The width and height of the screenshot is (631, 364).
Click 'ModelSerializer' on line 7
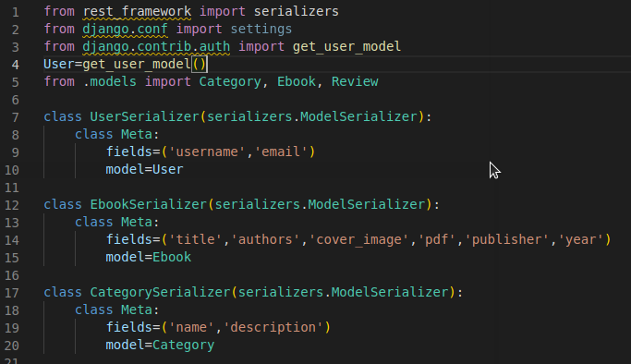click(x=359, y=116)
